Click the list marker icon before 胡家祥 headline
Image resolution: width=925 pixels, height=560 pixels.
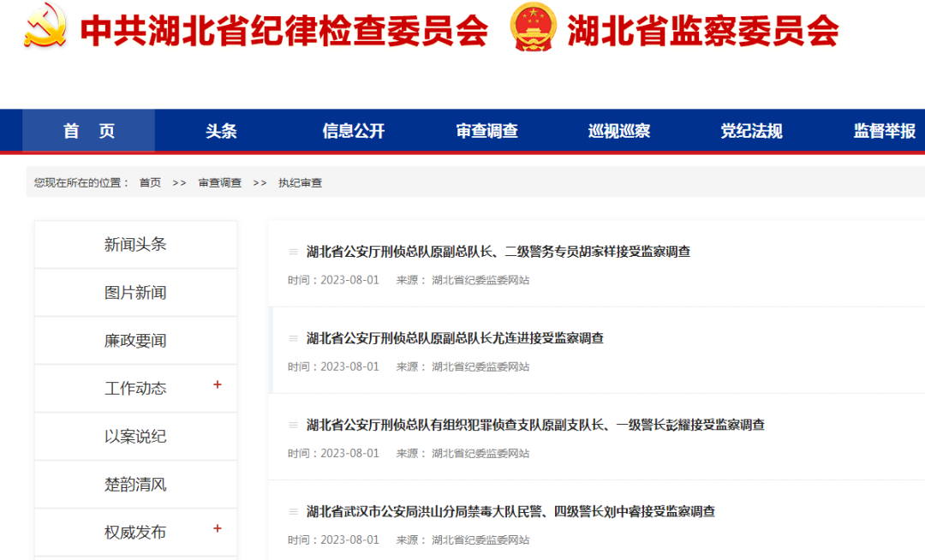click(x=291, y=252)
